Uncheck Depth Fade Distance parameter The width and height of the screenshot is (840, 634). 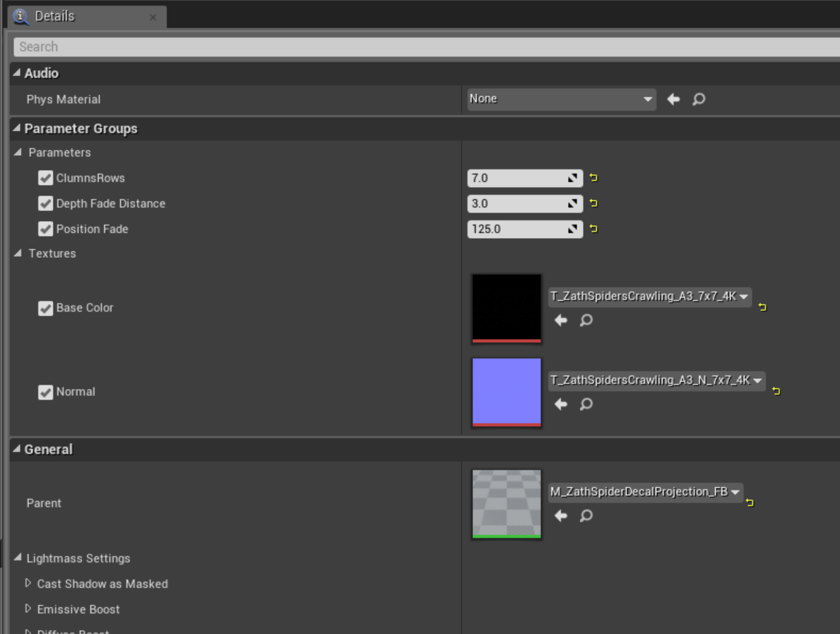[x=45, y=204]
